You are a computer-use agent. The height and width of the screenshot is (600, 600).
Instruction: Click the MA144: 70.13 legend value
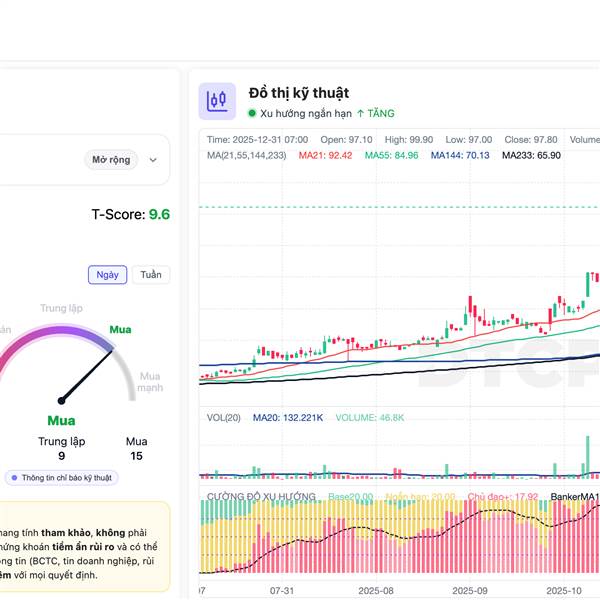point(460,155)
